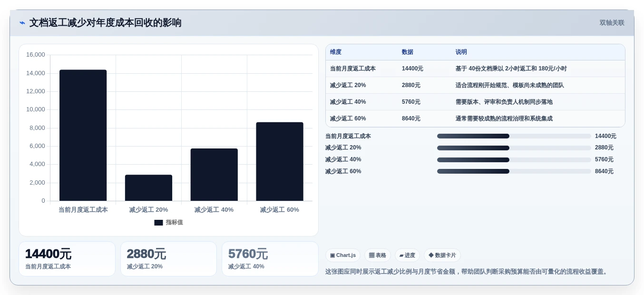Click the progress bar on the 14400元 row
Image resolution: width=644 pixels, height=295 pixels.
pyautogui.click(x=514, y=136)
